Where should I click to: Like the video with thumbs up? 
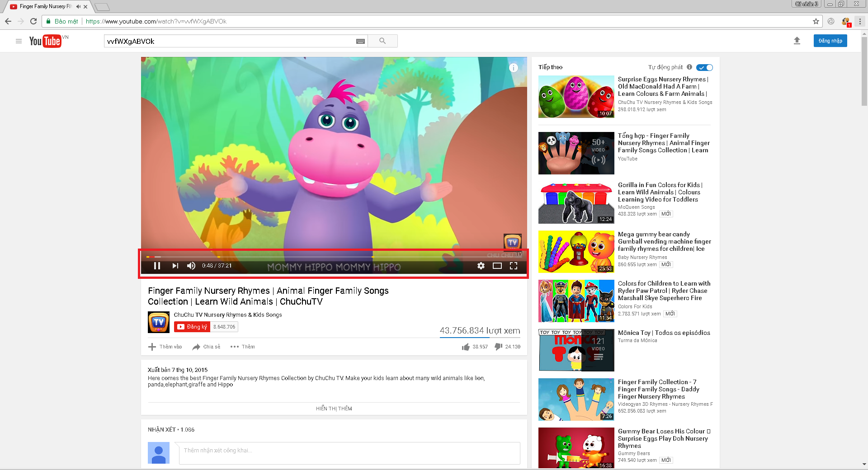[466, 347]
